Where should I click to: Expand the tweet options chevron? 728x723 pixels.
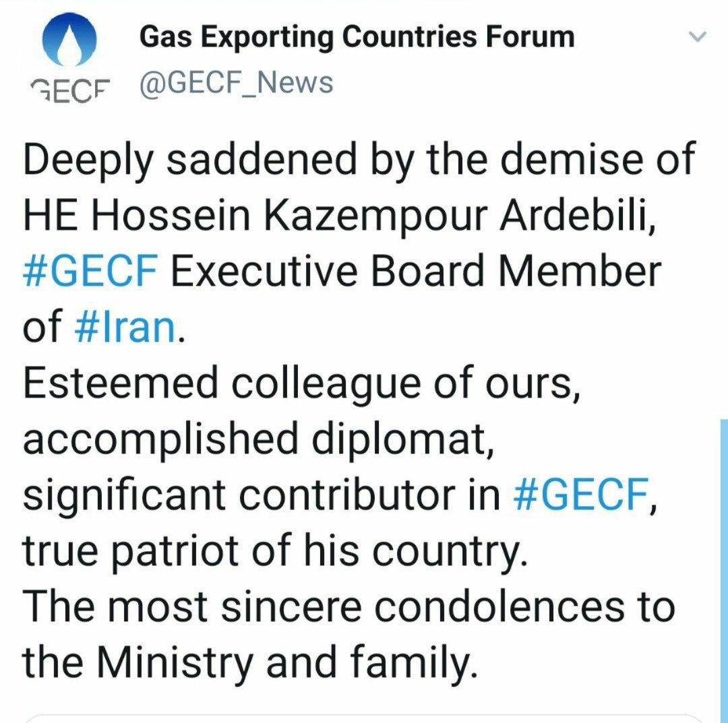(700, 38)
